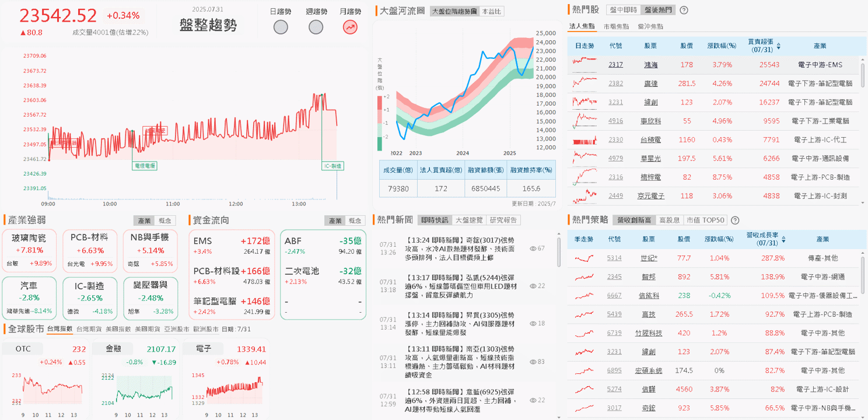
Task: Select 亞洲股市 in 全球股市
Action: point(177,329)
